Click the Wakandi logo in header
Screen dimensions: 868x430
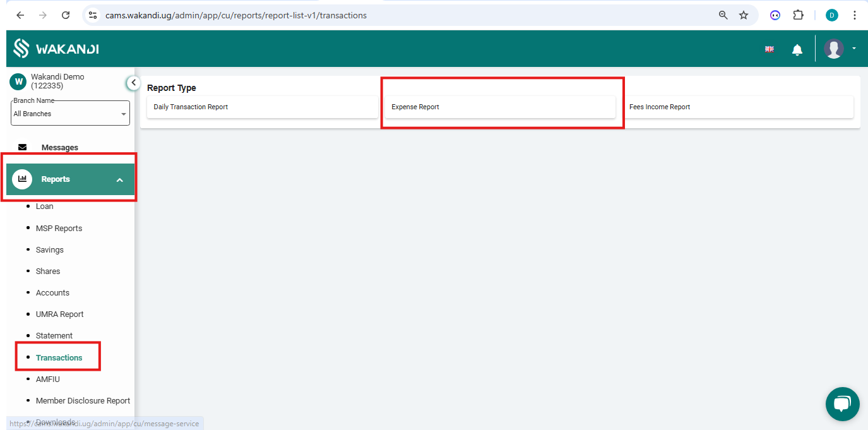coord(56,49)
